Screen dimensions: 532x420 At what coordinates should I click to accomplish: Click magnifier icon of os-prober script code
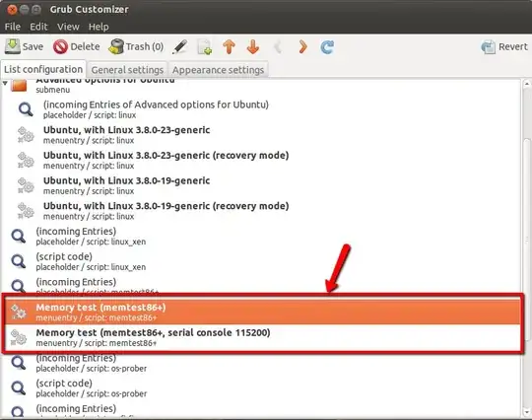point(19,388)
